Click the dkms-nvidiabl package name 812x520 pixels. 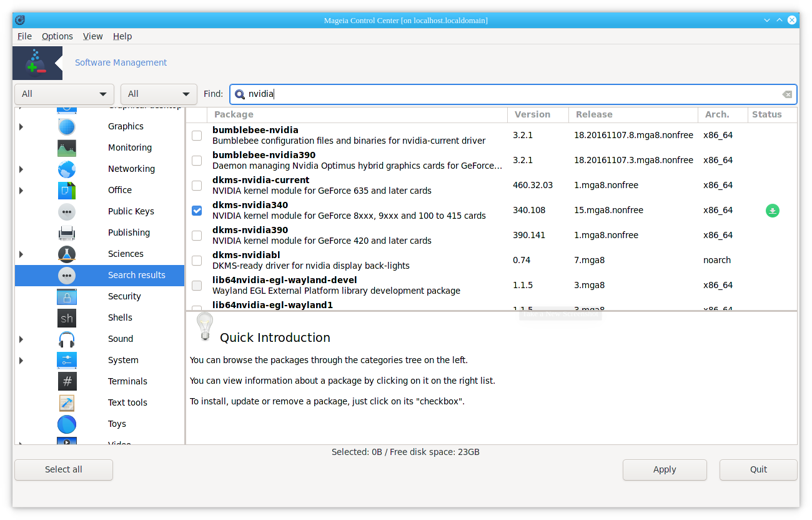pyautogui.click(x=246, y=255)
